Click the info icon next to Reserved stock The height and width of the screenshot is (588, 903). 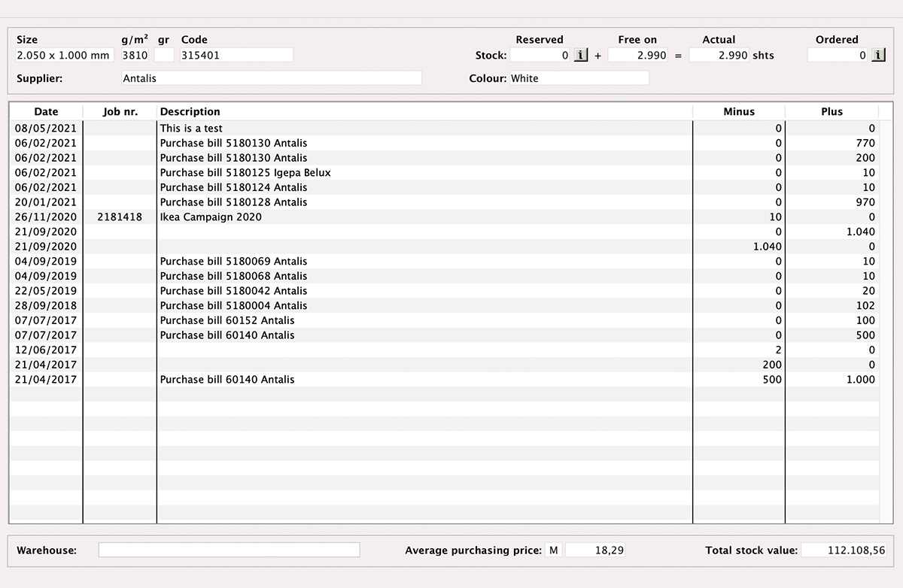pos(580,55)
